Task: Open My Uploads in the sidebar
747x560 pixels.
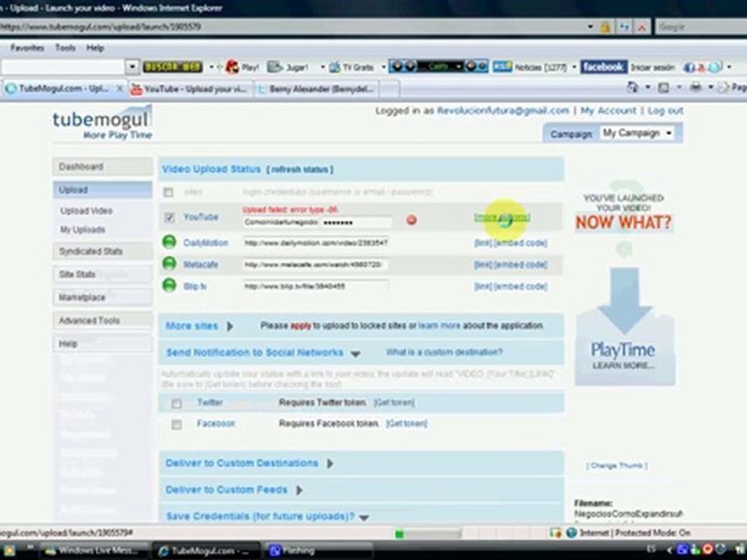Action: coord(82,230)
